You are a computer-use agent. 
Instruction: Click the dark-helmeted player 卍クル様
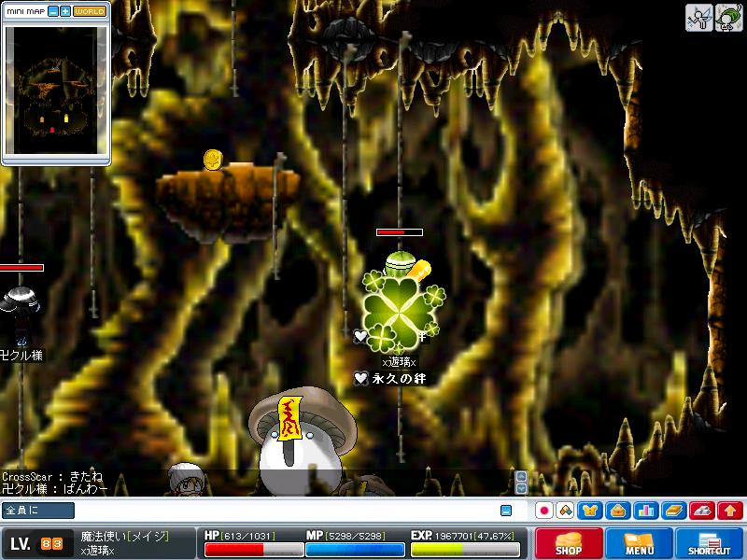point(20,315)
